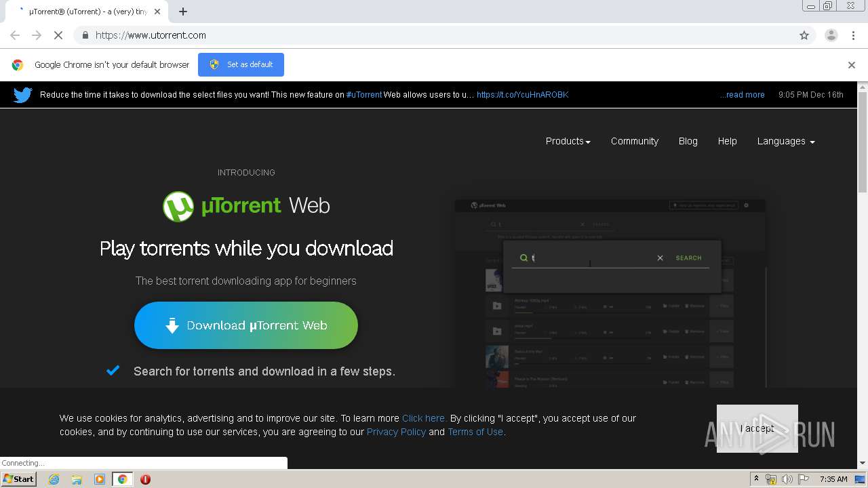The image size is (868, 488).
Task: Go back to the previous page
Action: pos(15,35)
